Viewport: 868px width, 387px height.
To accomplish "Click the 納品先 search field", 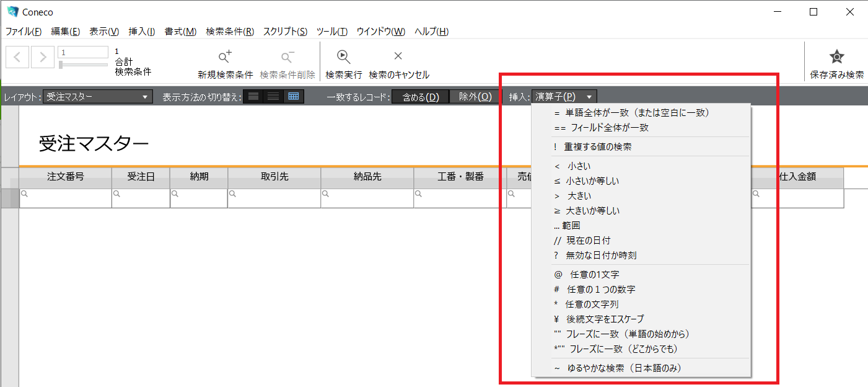I will pyautogui.click(x=367, y=198).
